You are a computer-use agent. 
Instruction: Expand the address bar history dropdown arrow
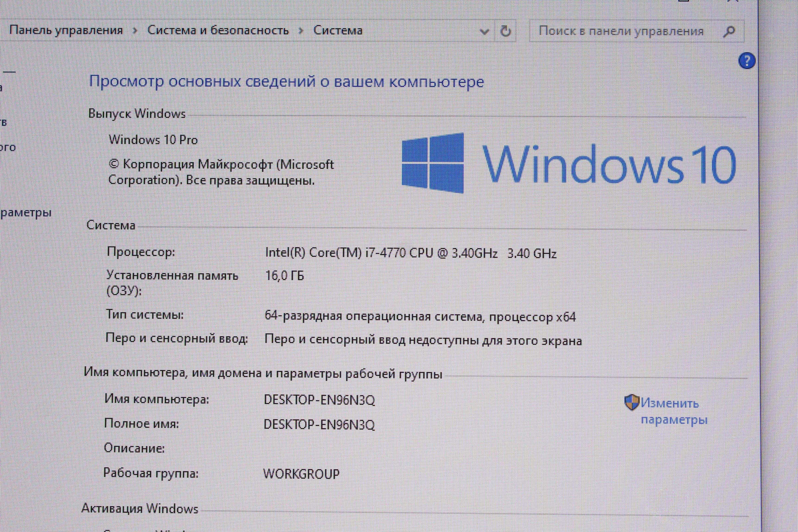484,32
